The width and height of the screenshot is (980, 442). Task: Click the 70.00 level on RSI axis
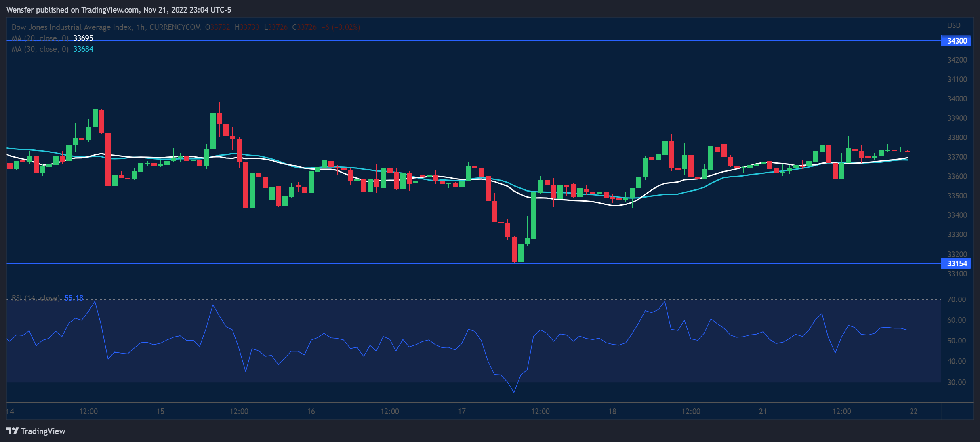point(956,299)
